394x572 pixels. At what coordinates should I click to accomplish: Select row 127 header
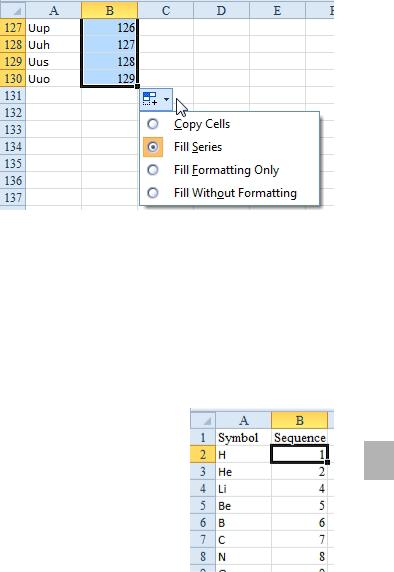13,28
